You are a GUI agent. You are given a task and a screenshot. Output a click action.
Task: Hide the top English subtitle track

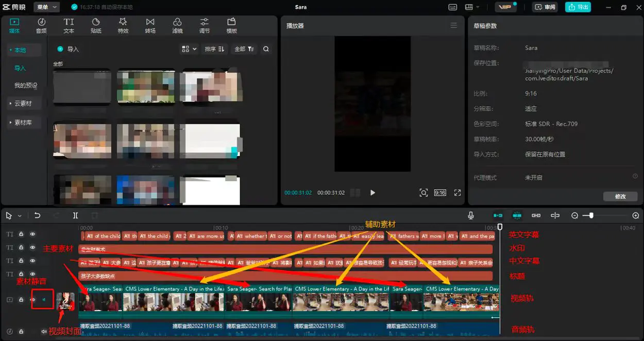[32, 234]
